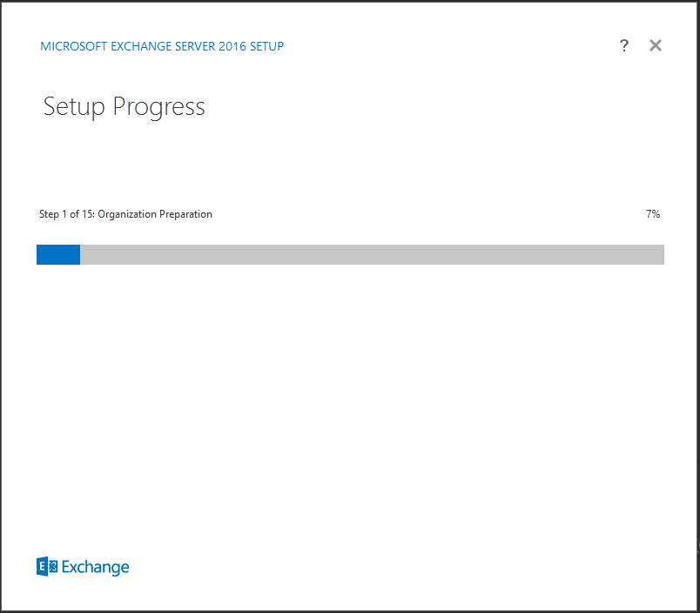Click "EXCHANGE" in the blue title text
700x613 pixels.
click(x=141, y=46)
